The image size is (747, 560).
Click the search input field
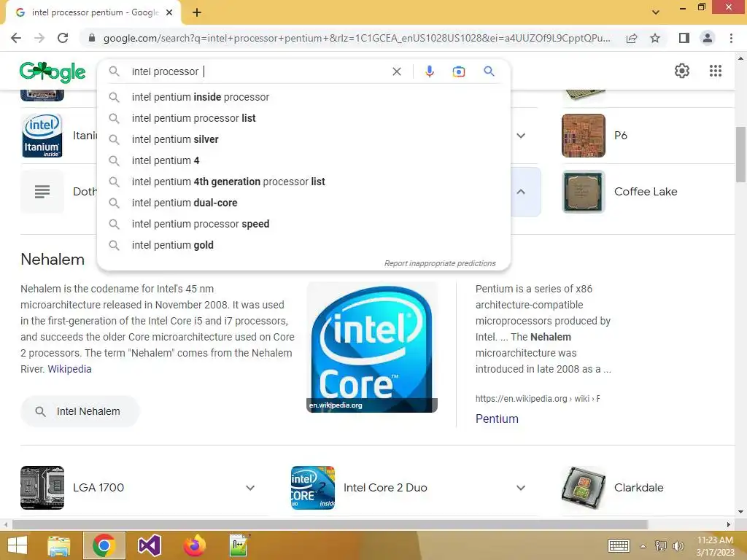point(258,71)
